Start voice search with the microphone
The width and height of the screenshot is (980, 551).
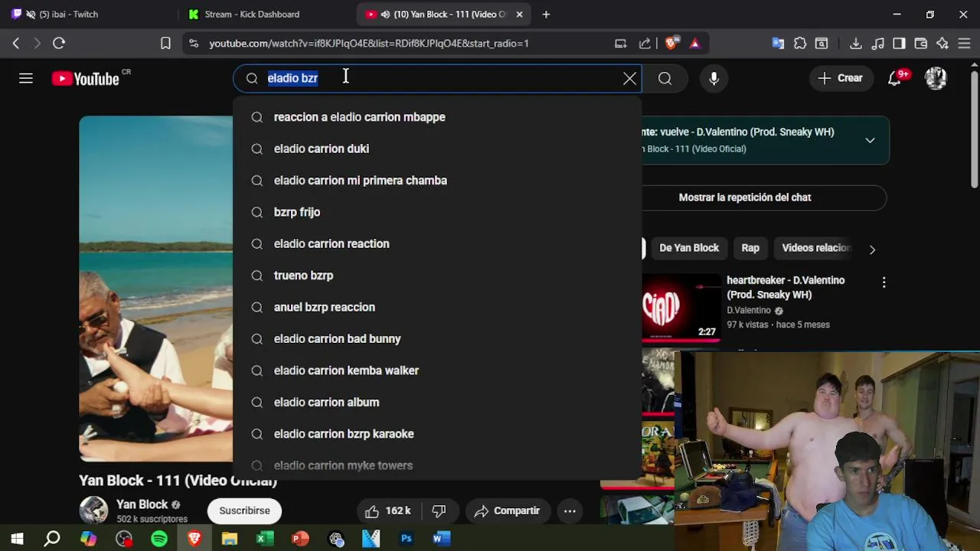pyautogui.click(x=714, y=78)
